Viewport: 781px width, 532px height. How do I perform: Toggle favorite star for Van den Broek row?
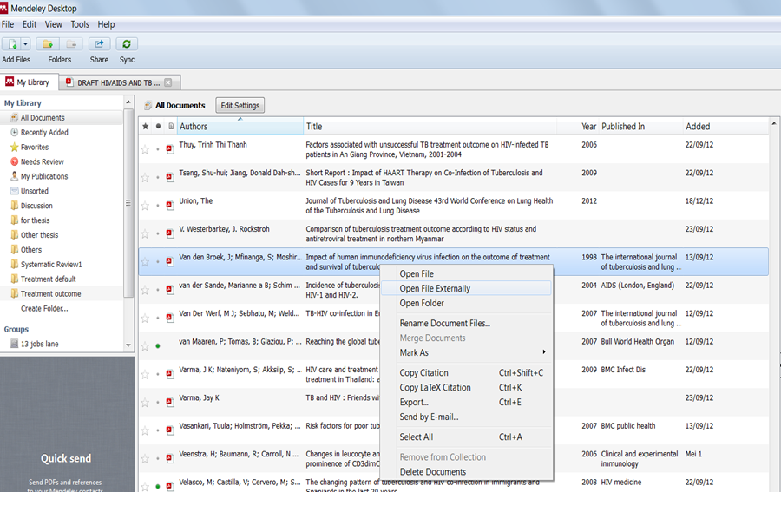click(x=145, y=262)
